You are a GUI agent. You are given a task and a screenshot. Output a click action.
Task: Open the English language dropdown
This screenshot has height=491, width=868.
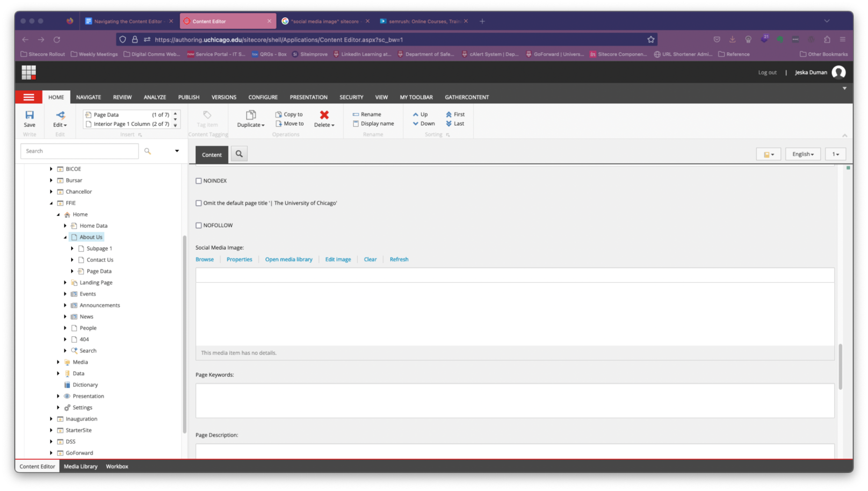[802, 154]
